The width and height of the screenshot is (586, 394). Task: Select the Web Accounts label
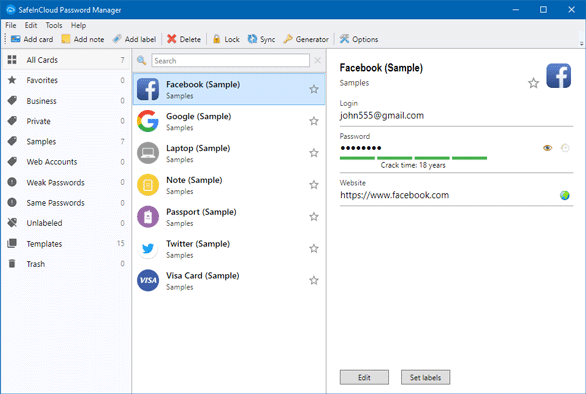pos(66,162)
